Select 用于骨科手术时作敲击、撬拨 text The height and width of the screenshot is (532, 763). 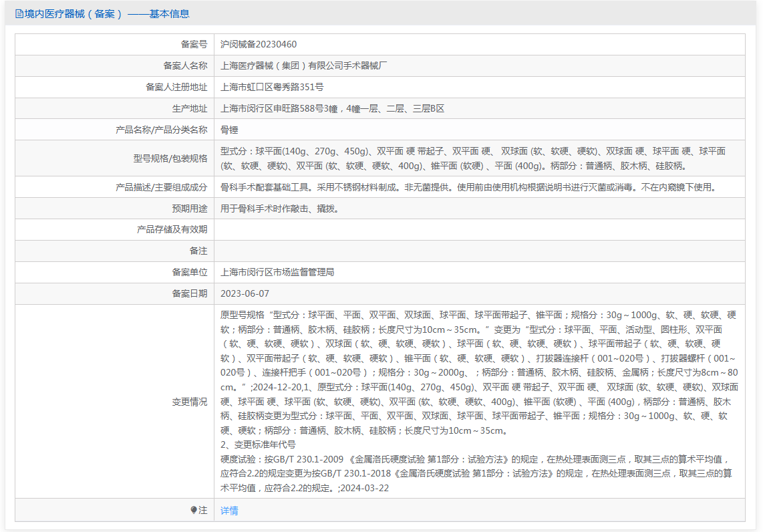tap(280, 209)
